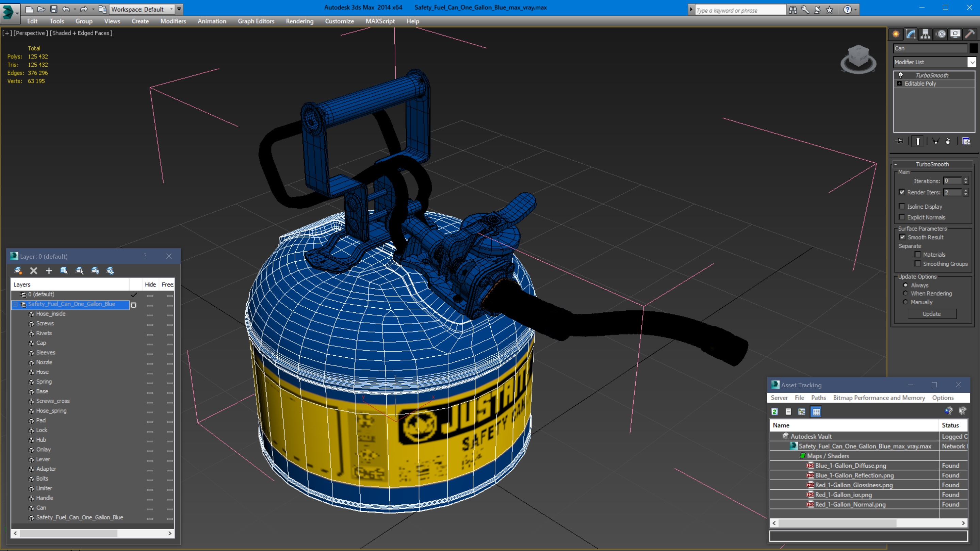980x551 pixels.
Task: Click the Perspective viewport label
Action: [x=31, y=33]
